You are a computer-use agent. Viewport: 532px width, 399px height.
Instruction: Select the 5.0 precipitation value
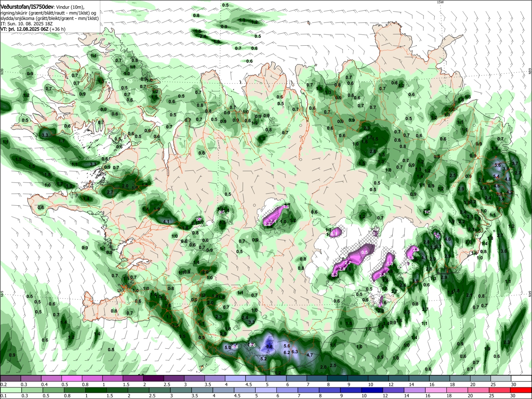click(x=227, y=347)
